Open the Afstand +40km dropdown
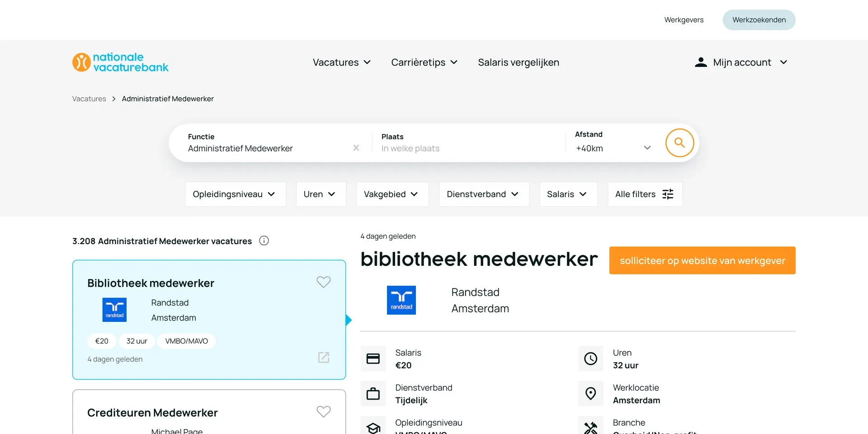This screenshot has width=868, height=434. click(613, 148)
